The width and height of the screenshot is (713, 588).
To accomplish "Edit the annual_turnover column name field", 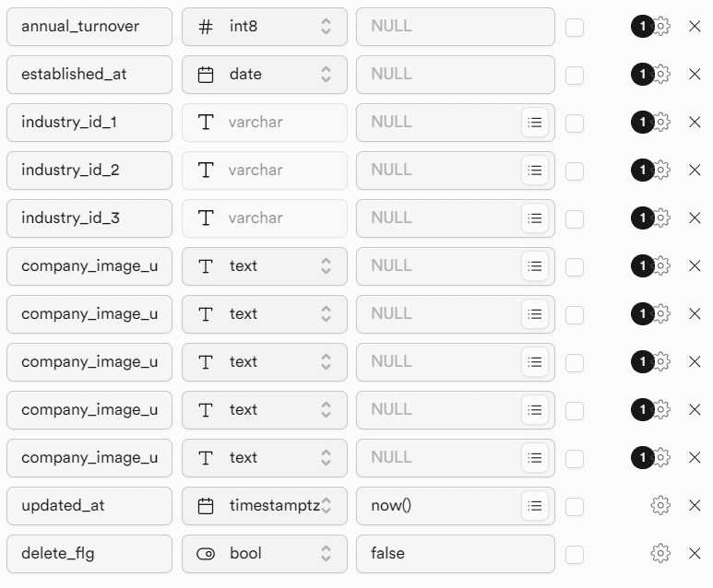I will point(89,27).
